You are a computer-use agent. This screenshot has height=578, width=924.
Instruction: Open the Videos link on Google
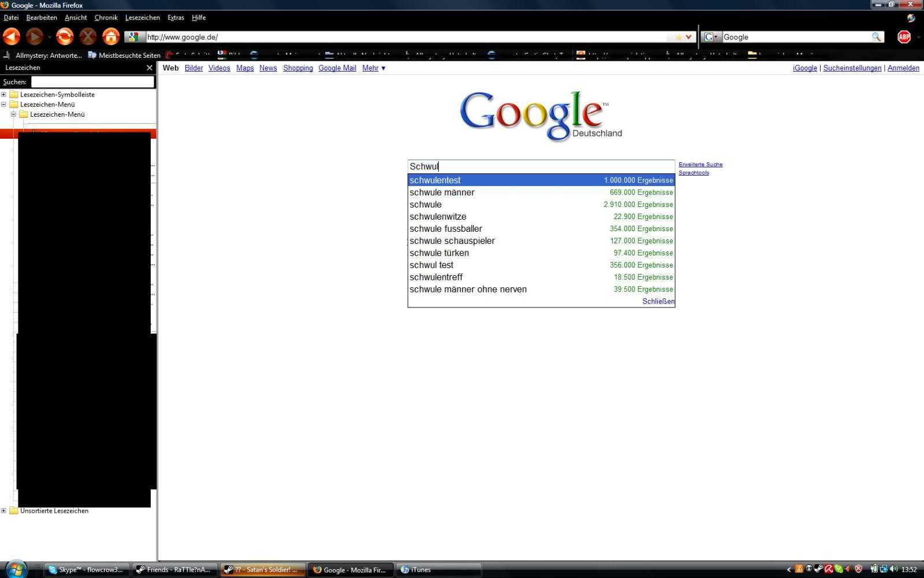[219, 68]
